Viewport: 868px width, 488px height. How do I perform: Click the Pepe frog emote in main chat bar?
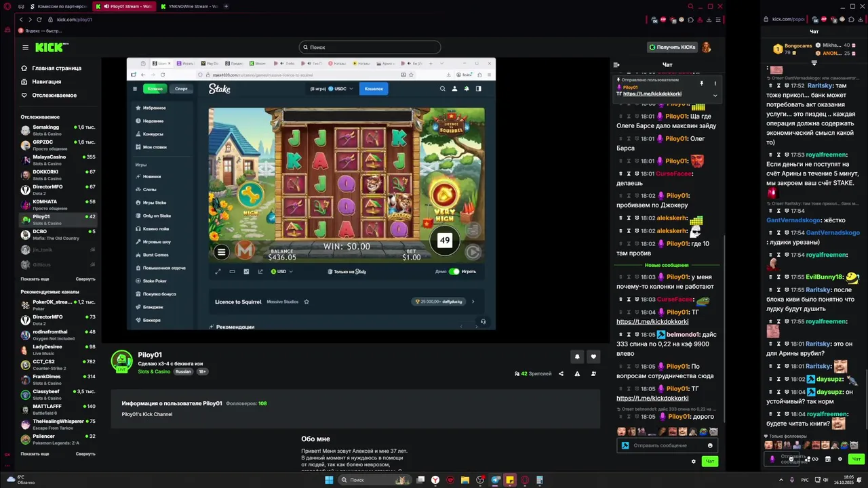(x=703, y=432)
